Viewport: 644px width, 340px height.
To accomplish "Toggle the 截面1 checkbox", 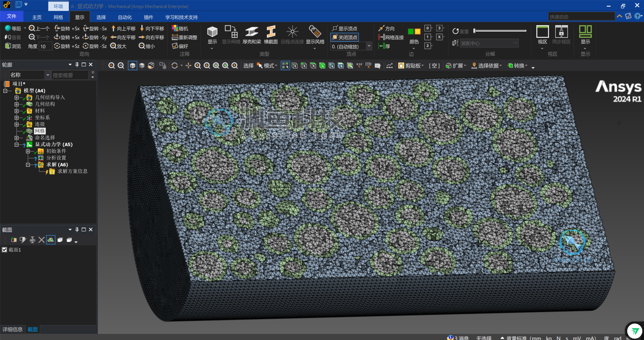I will click(4, 250).
